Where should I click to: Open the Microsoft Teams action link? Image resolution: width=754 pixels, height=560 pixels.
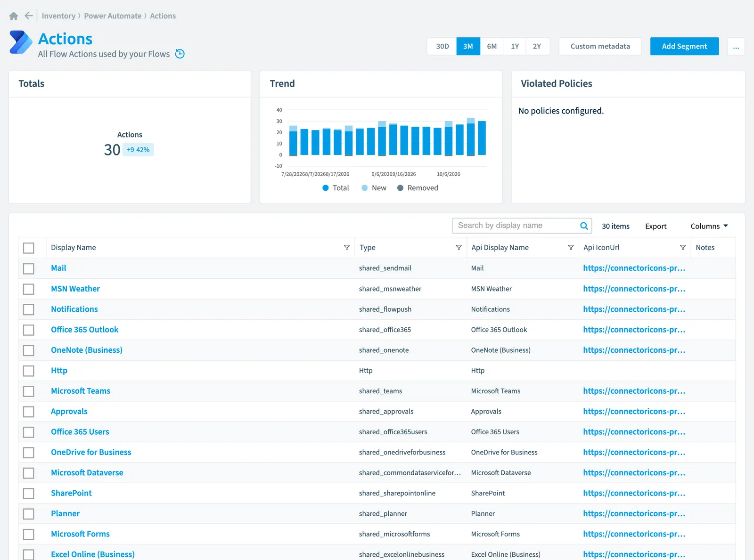click(x=81, y=391)
